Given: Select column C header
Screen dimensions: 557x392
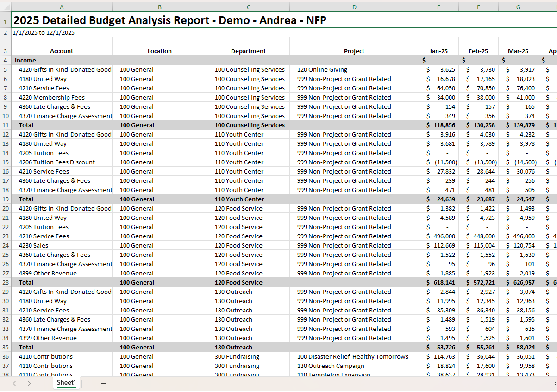Looking at the screenshot, I should (x=249, y=7).
